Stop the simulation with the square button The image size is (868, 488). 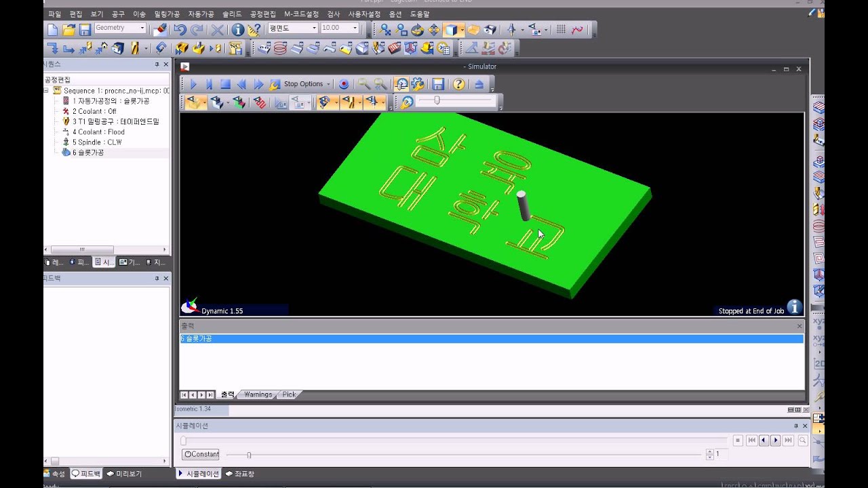pyautogui.click(x=226, y=84)
